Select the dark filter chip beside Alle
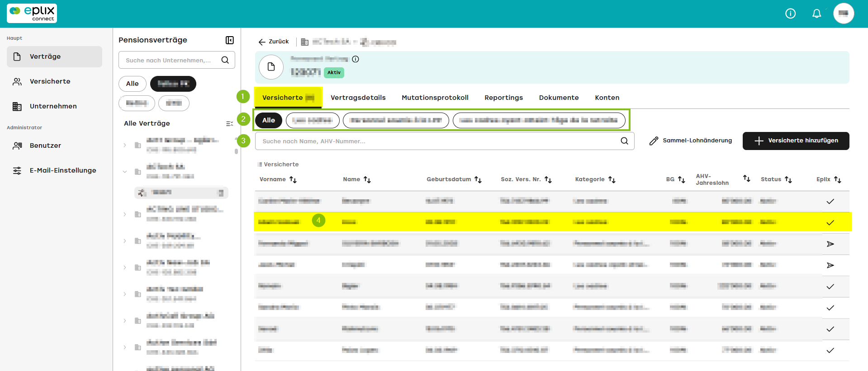868x371 pixels. [173, 84]
